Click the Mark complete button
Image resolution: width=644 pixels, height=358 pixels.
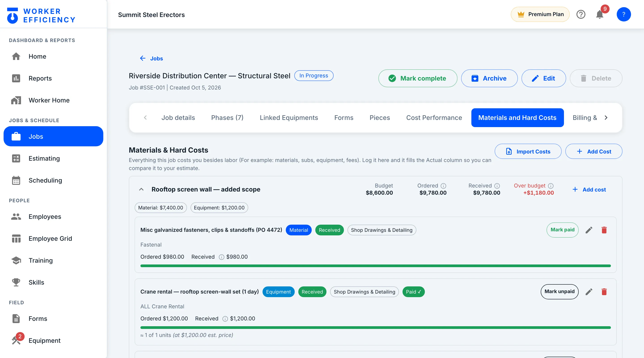[x=417, y=78]
